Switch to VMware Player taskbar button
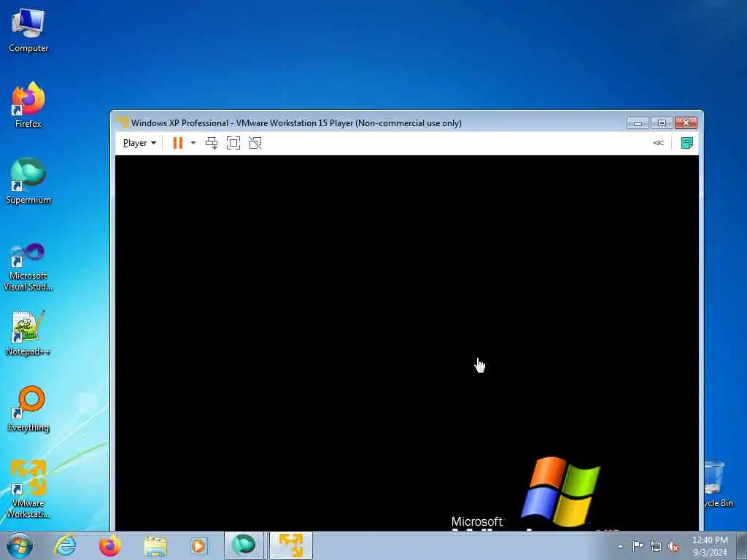Screen dimensions: 747x560 [291, 545]
